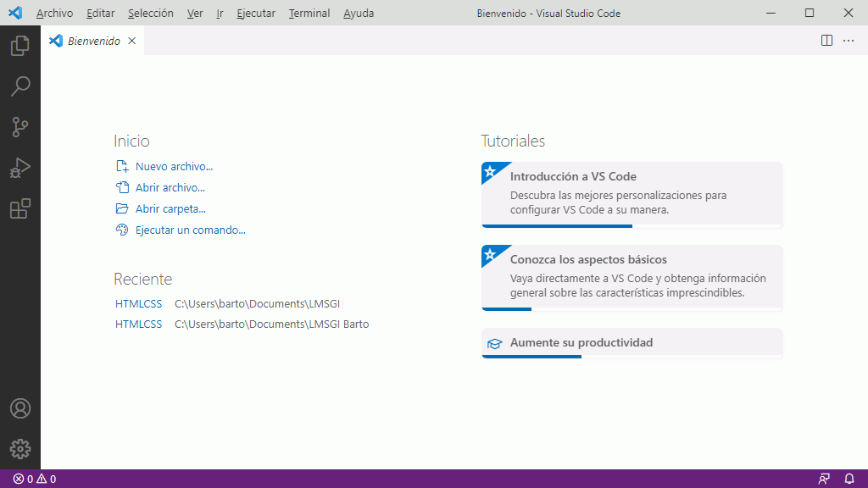Viewport: 868px width, 488px height.
Task: Open the Ir menu
Action: click(x=220, y=13)
